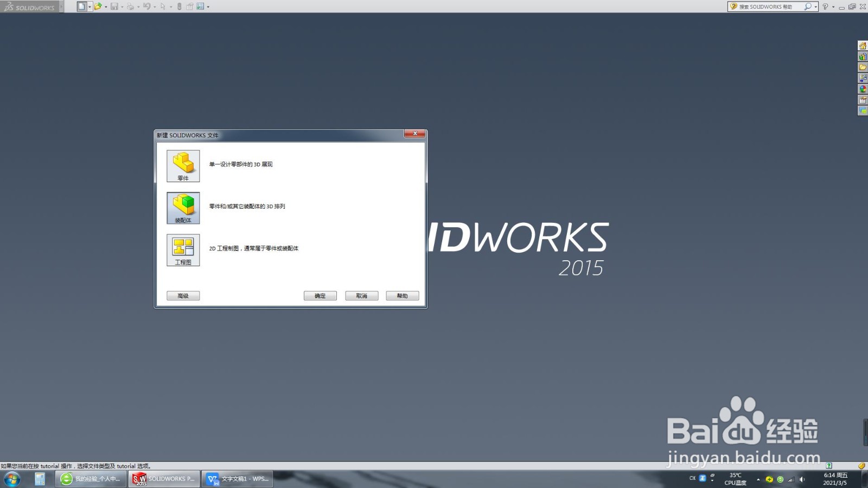Screen dimensions: 868x488
Task: Click the CH input language indicator
Action: [692, 478]
